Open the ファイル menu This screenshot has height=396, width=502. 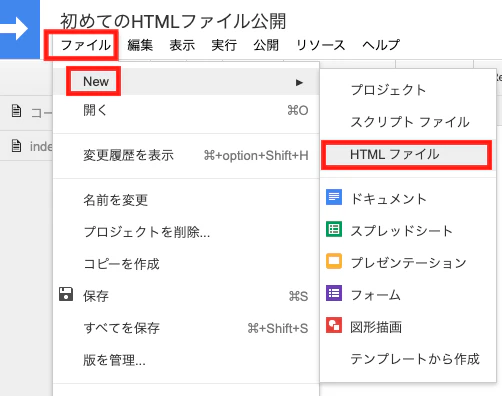(x=86, y=45)
